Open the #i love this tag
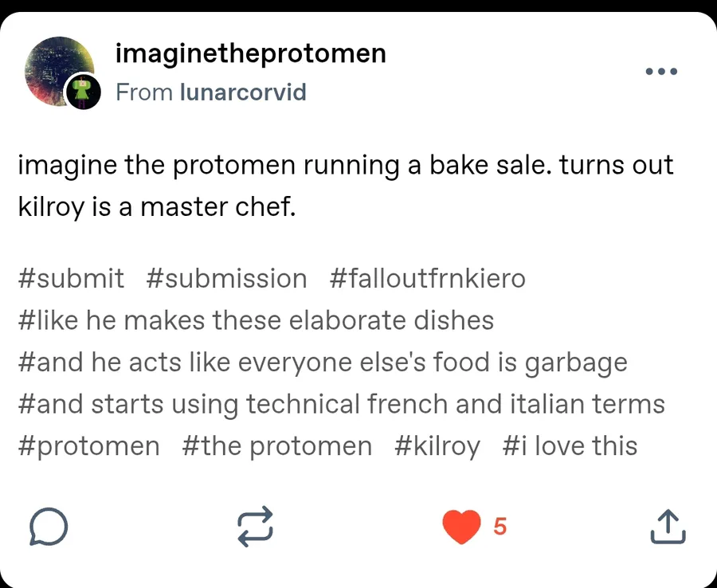Screen dimensions: 717x588 pos(570,446)
